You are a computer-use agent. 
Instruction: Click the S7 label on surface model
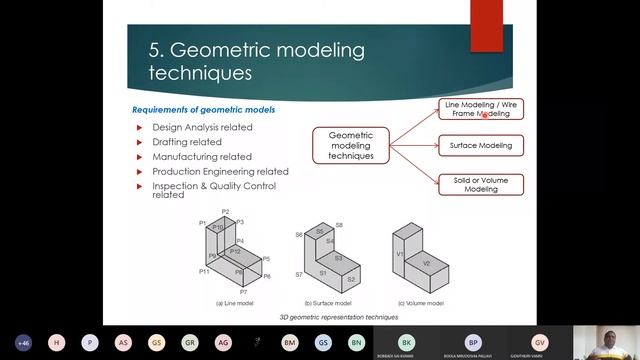pyautogui.click(x=299, y=275)
